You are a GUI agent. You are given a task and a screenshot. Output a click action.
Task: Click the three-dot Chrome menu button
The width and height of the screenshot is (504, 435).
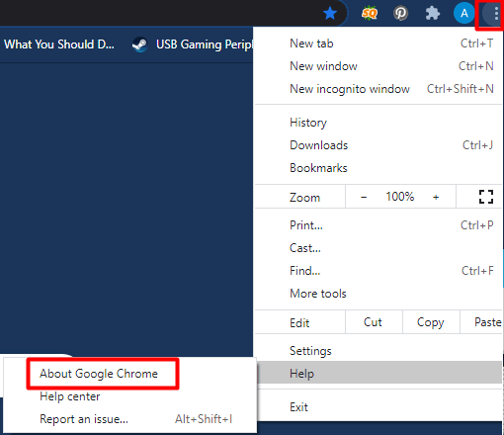click(495, 14)
